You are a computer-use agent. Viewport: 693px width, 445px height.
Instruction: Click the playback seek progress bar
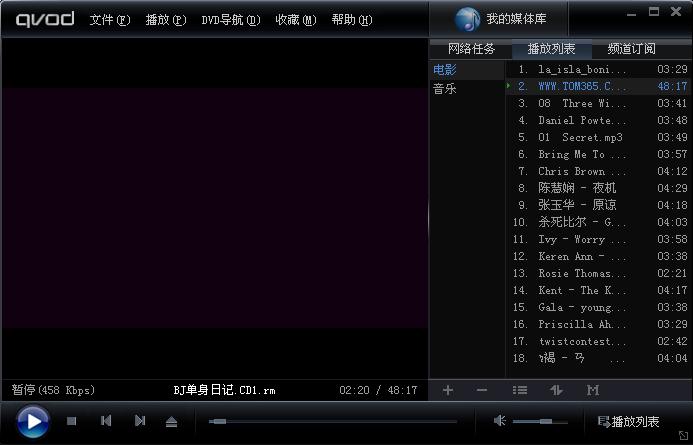pyautogui.click(x=330, y=421)
